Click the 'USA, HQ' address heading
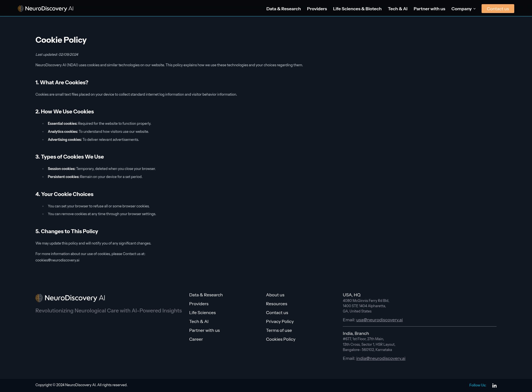532x392 pixels. pos(352,295)
